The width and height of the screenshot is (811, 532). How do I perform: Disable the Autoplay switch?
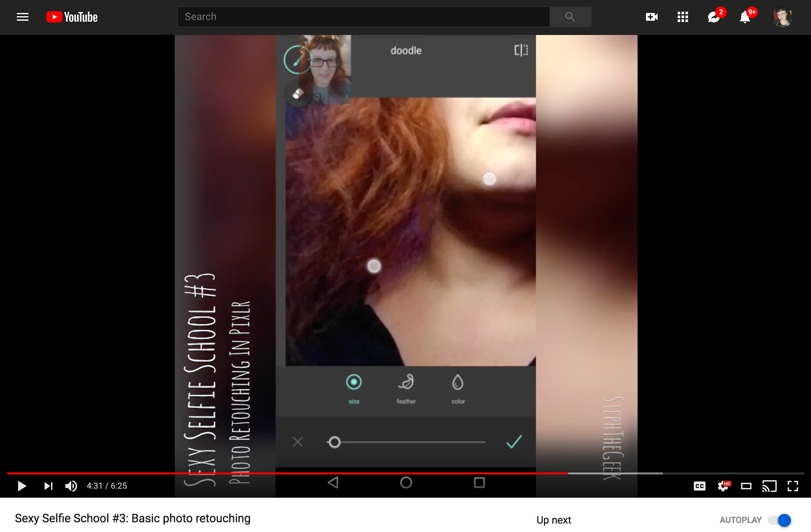tap(779, 520)
